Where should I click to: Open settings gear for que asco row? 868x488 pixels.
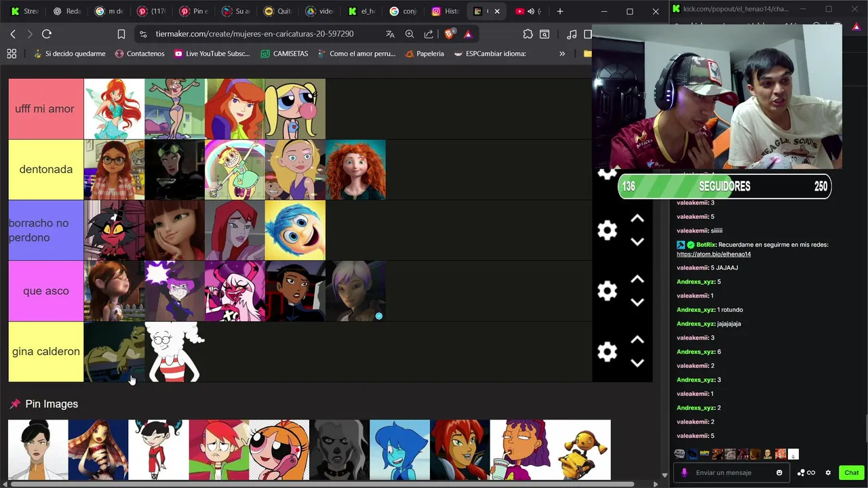(607, 291)
